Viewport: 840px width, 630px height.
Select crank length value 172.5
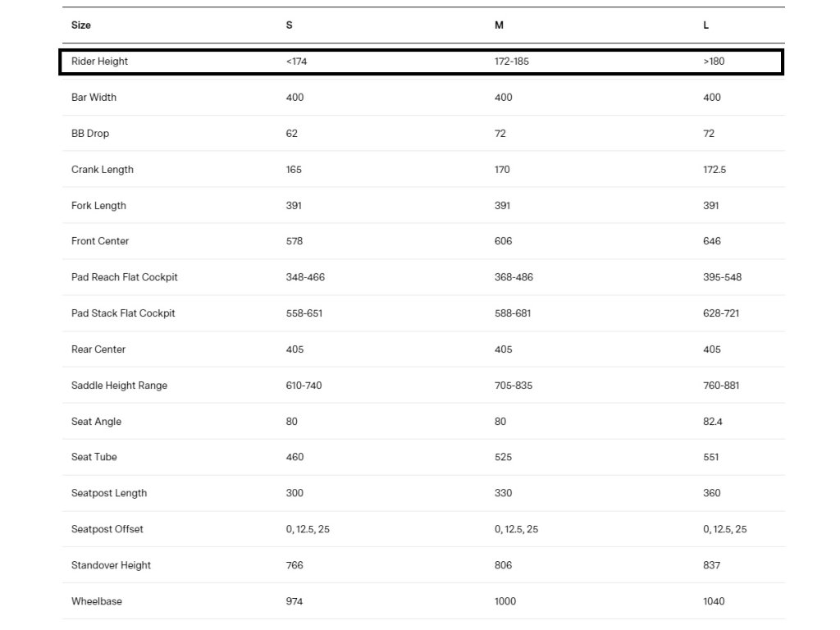(714, 170)
